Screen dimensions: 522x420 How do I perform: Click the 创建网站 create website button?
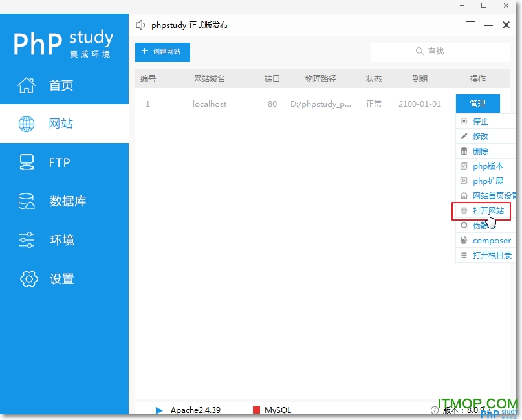pos(162,52)
